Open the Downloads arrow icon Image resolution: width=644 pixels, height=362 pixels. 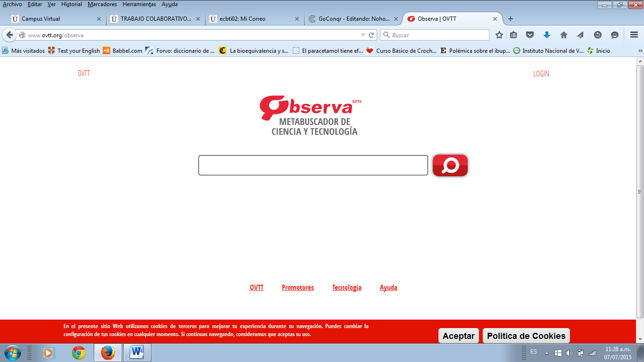(x=547, y=35)
